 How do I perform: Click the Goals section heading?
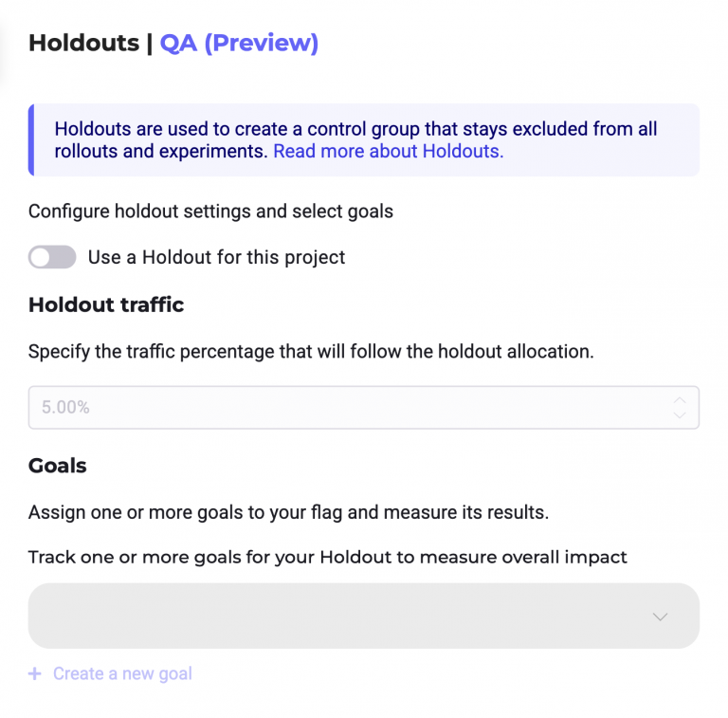tap(58, 466)
